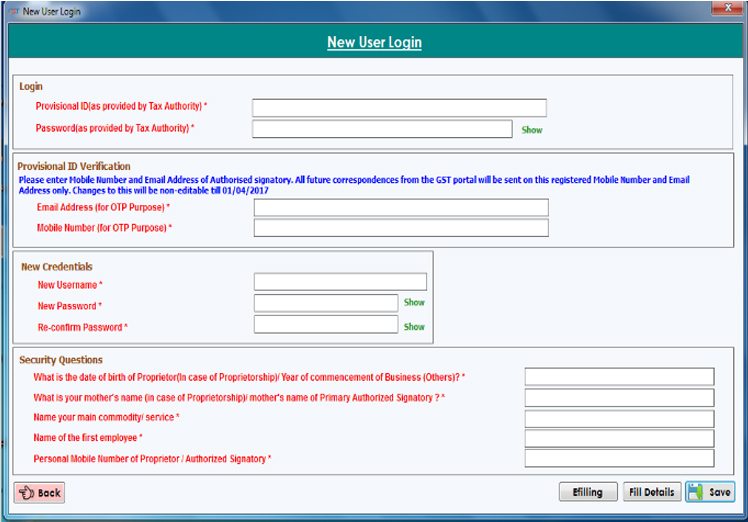The image size is (748, 522).
Task: Show the Tax Authority password
Action: point(531,130)
